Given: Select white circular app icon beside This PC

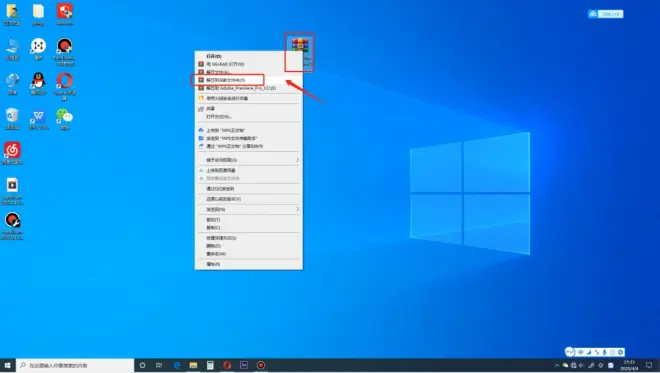Looking at the screenshot, I should coord(38,49).
